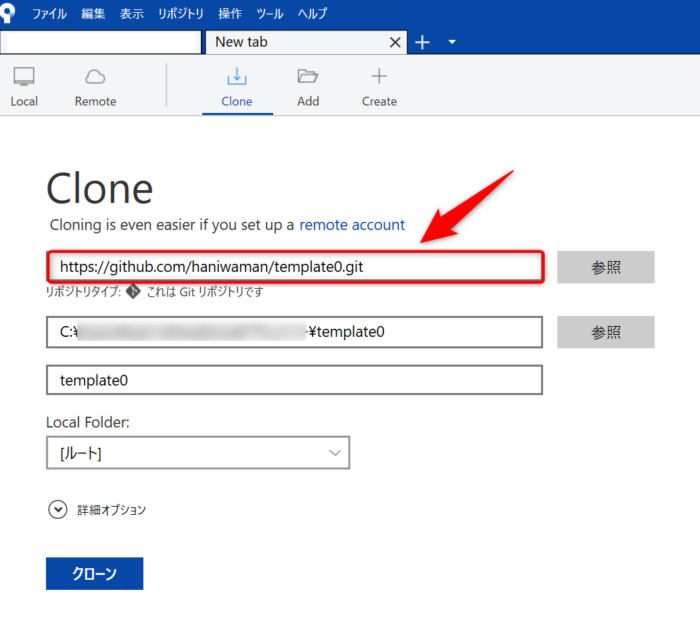Expand 詳細オプション advanced options
Screen dimensions: 700x621
coord(57,510)
